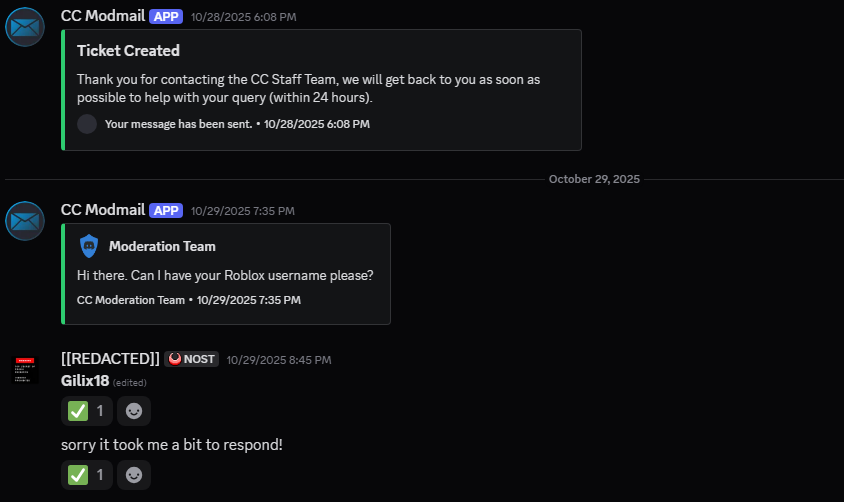Toggle checkmark reaction on the sorry message
The image size is (844, 502).
pos(86,475)
